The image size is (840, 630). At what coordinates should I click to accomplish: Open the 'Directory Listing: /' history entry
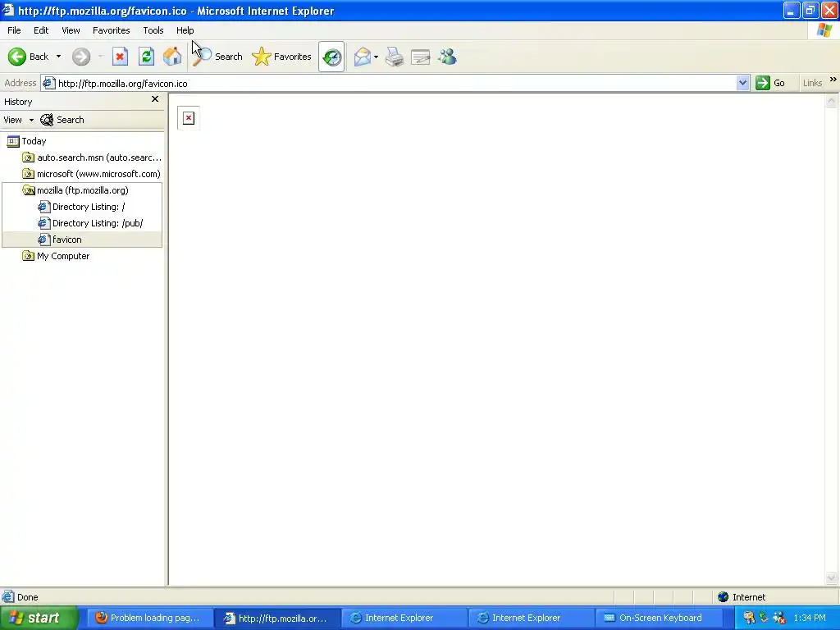pos(81,207)
